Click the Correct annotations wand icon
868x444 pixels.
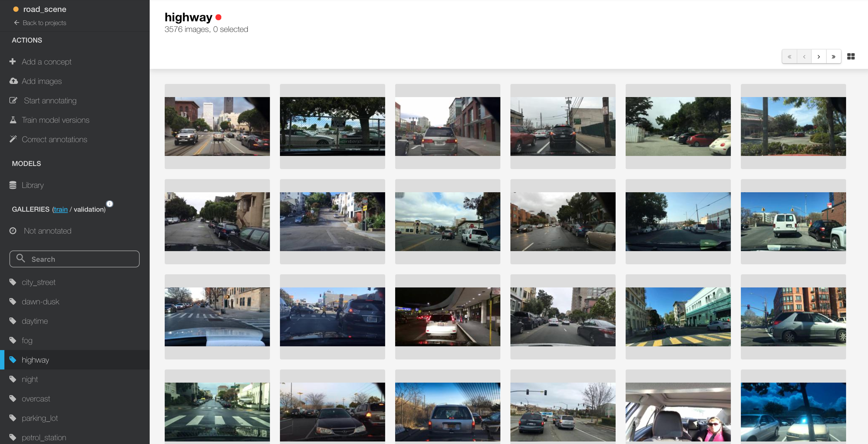click(x=13, y=139)
